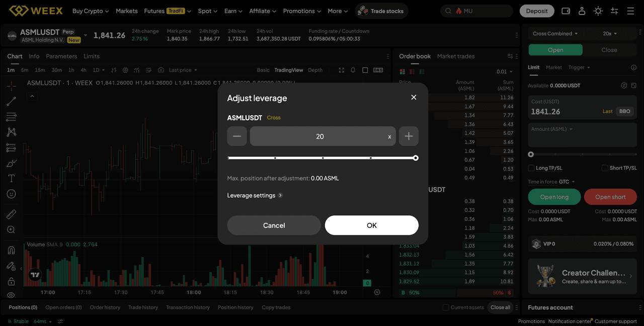Open price alert bell icon
The width and height of the screenshot is (644, 326).
[x=353, y=70]
